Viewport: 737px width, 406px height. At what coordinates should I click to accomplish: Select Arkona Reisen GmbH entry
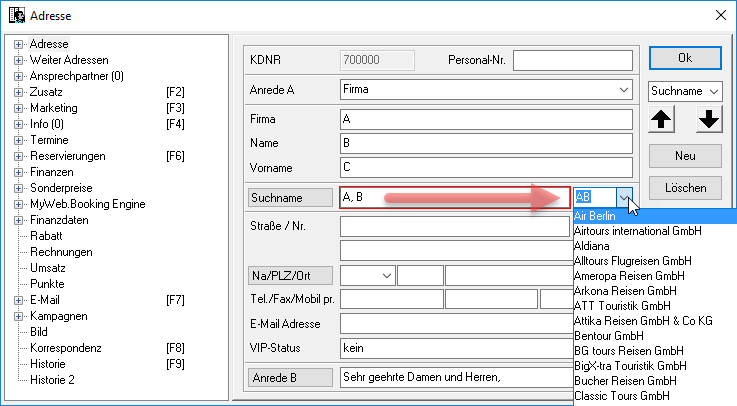(x=655, y=291)
